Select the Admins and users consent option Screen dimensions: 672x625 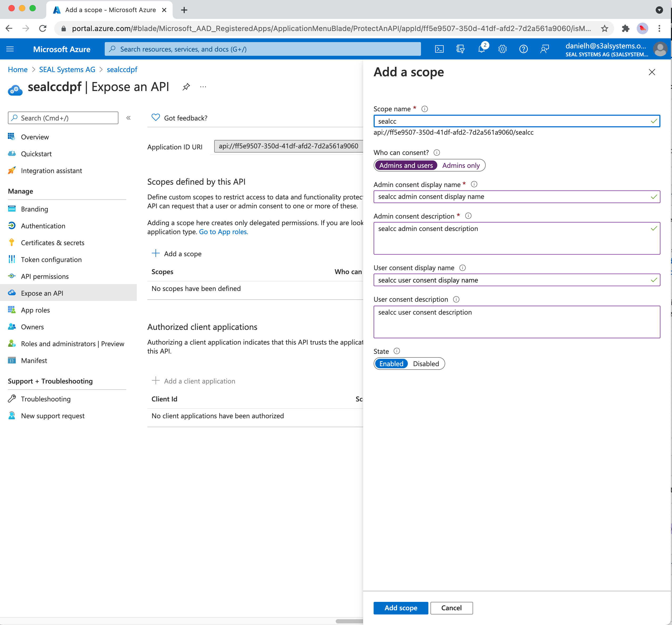point(406,165)
